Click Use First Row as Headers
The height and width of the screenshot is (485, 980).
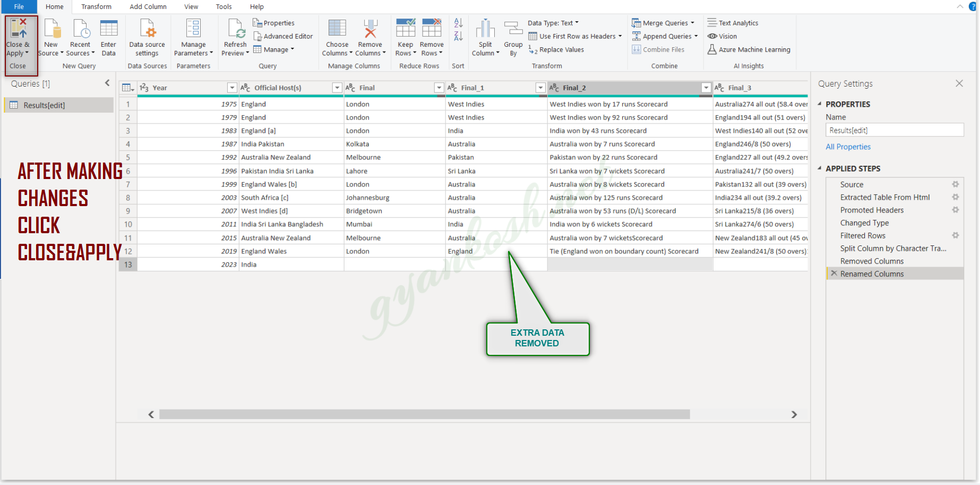click(x=575, y=36)
